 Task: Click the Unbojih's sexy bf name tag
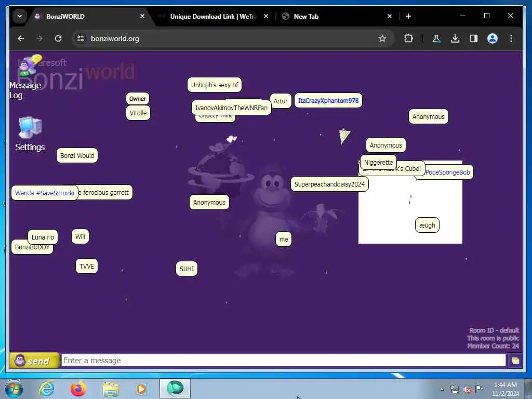click(x=215, y=85)
